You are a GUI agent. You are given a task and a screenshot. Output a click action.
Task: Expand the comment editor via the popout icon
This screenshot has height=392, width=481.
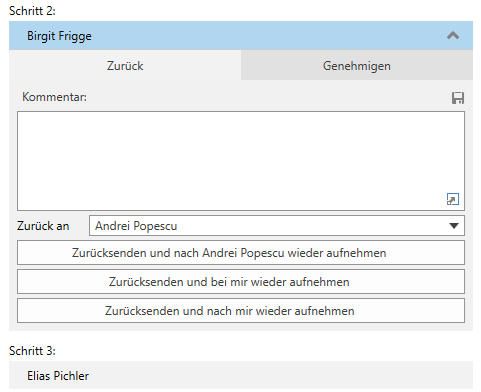coord(453,199)
